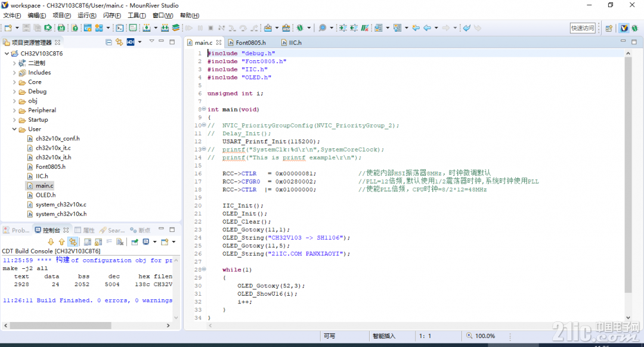
Task: Switch to the Debug perspective bug icon
Action: point(635,28)
